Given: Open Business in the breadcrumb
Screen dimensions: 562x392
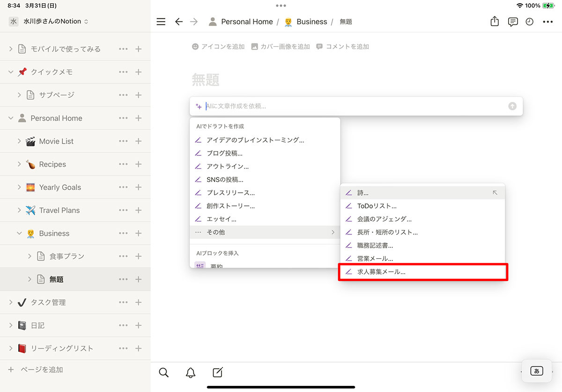Looking at the screenshot, I should click(305, 22).
